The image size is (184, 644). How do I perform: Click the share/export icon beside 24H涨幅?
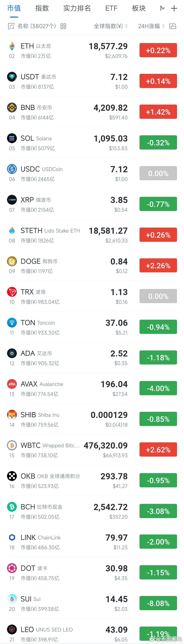coord(173,26)
